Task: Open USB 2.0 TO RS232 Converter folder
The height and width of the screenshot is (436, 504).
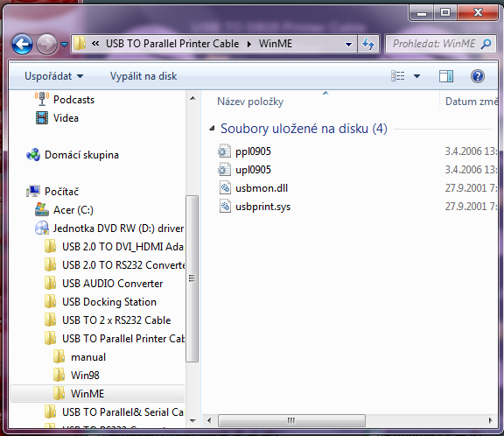Action: (123, 265)
